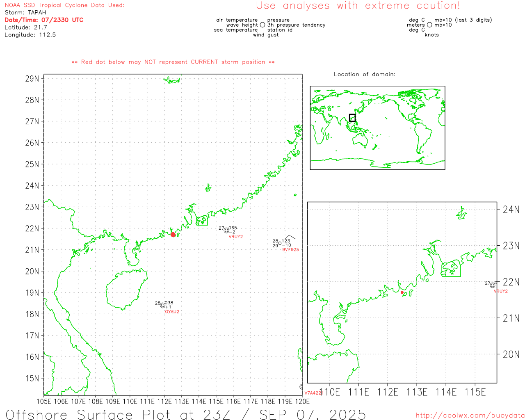525x420 pixels.
Task: Click the '123' pressure value near 9V7625
Action: (x=286, y=241)
